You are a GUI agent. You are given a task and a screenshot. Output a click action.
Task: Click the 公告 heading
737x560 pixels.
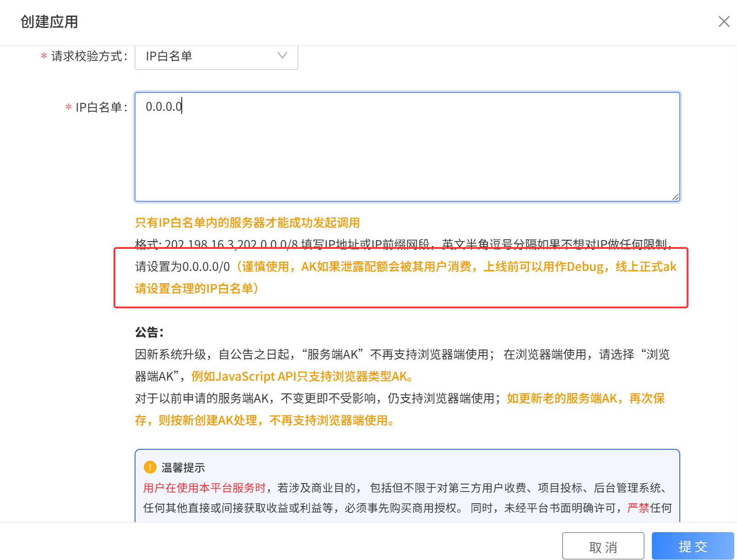pyautogui.click(x=149, y=332)
